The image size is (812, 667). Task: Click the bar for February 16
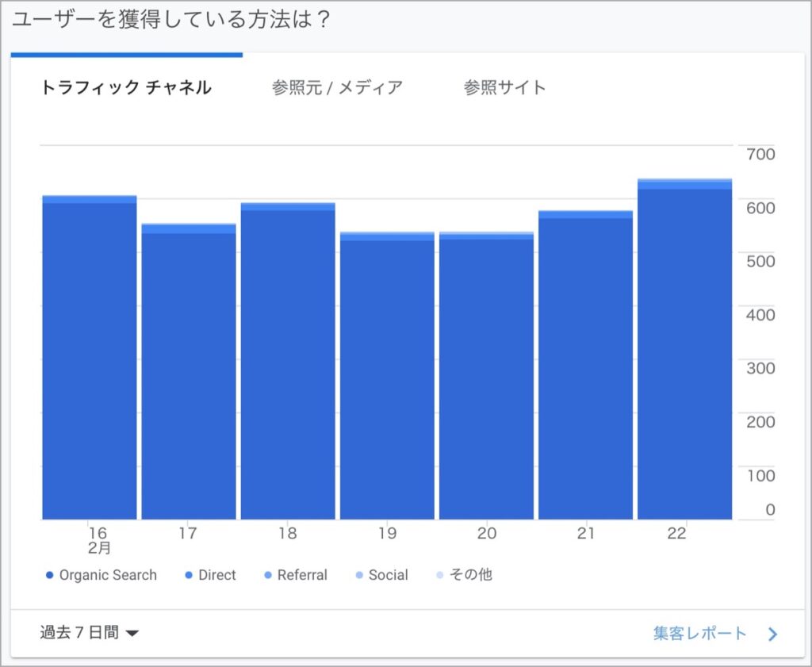coord(89,358)
